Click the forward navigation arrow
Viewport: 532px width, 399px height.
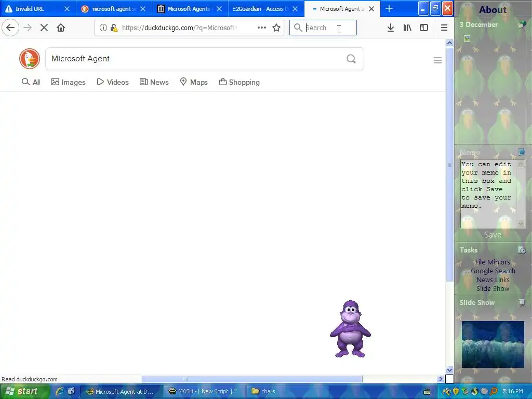(x=28, y=28)
